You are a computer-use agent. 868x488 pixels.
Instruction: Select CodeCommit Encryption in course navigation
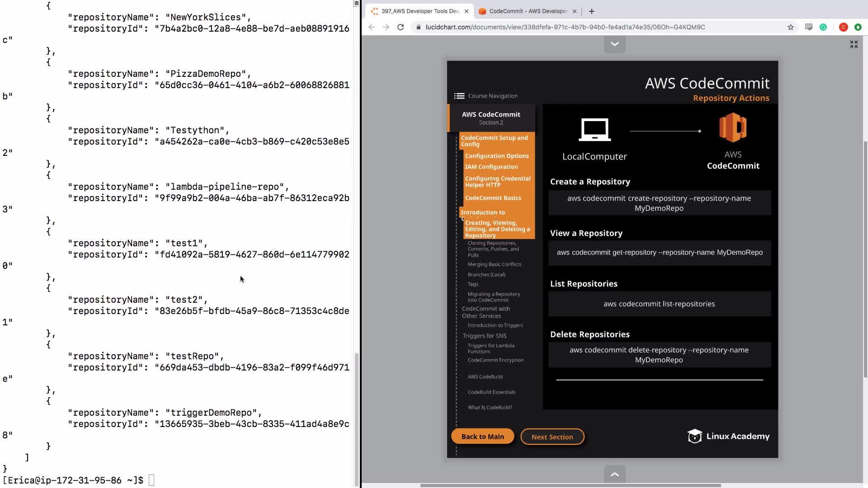[495, 360]
